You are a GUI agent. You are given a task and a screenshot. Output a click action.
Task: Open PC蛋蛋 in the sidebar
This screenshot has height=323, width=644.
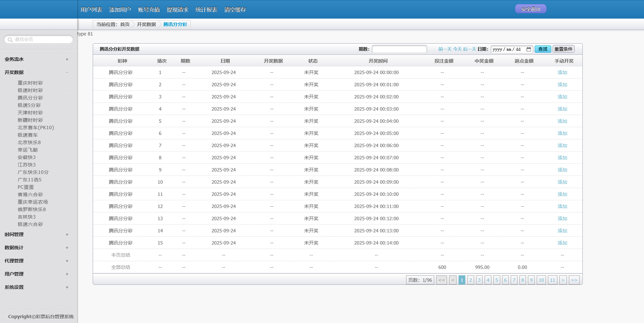[26, 187]
